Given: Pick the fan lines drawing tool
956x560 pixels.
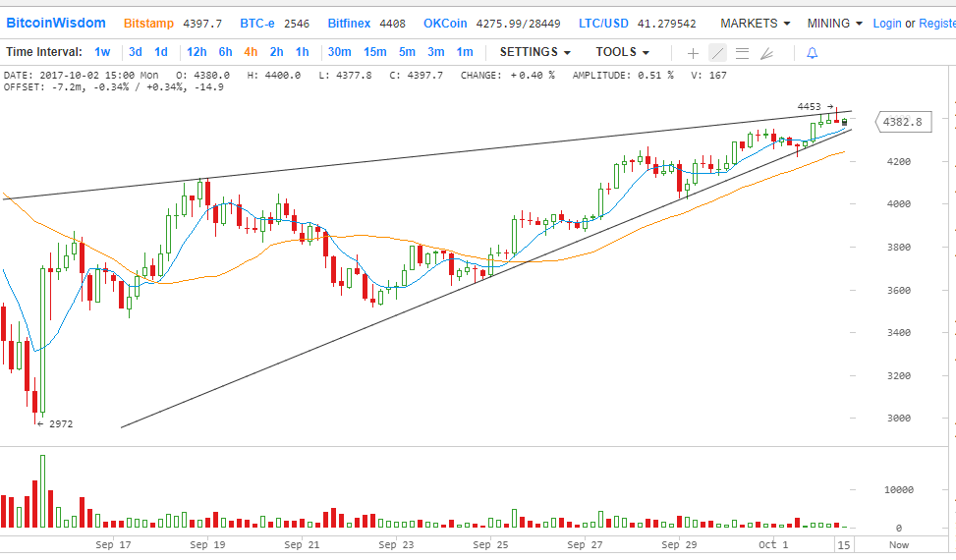Looking at the screenshot, I should click(x=767, y=53).
